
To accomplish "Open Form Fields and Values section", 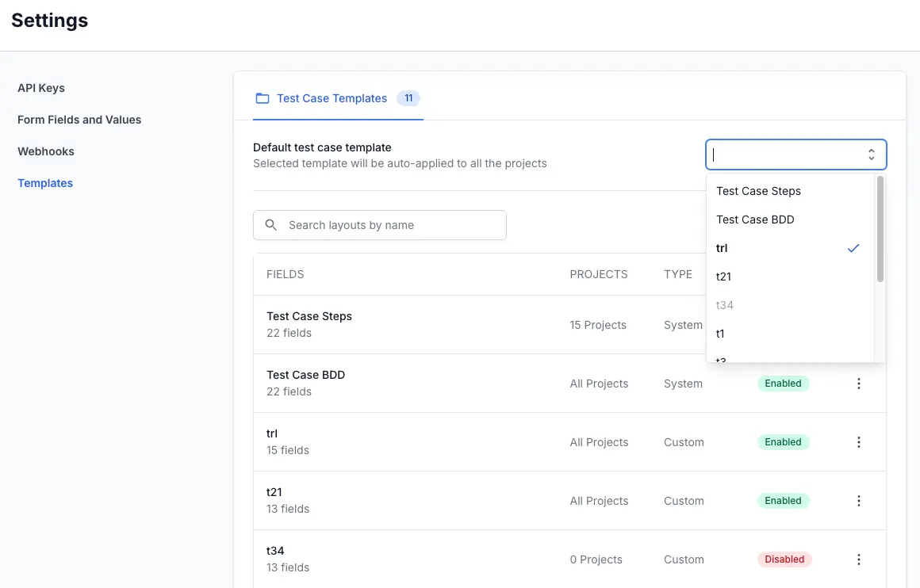I will click(x=79, y=120).
